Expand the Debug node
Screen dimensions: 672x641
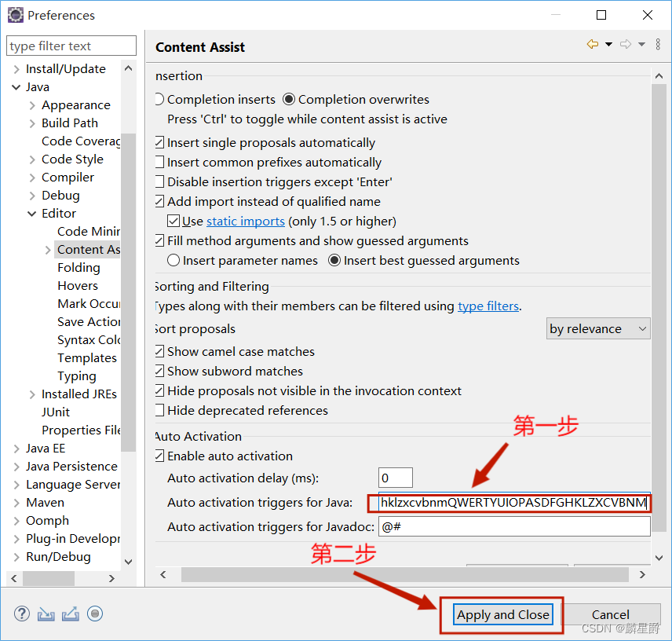(32, 196)
